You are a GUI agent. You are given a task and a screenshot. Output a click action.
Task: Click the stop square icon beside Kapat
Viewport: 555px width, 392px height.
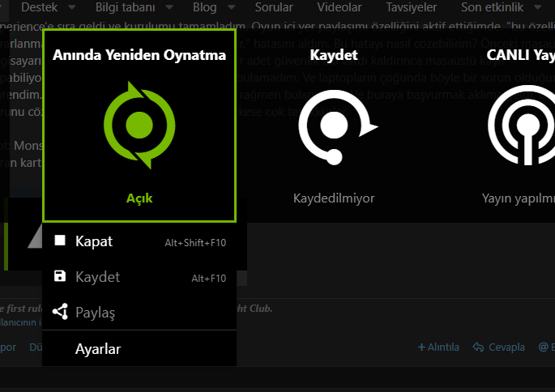pos(59,241)
